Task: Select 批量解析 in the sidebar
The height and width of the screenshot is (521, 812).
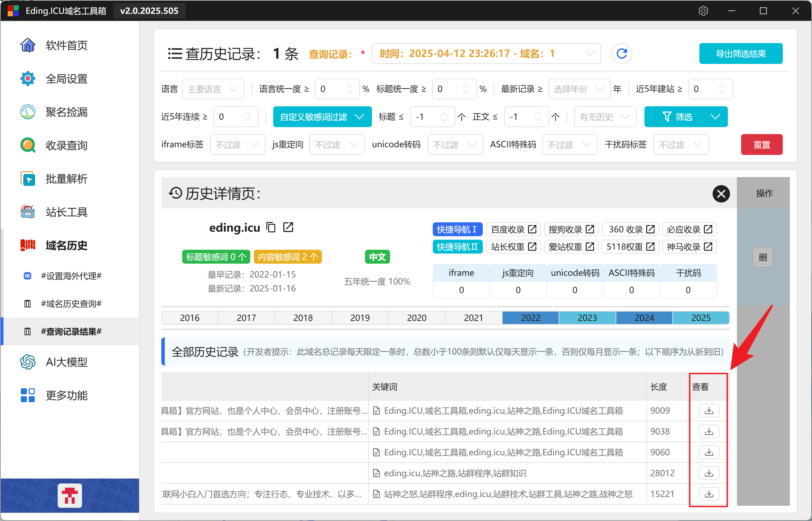Action: (x=70, y=179)
